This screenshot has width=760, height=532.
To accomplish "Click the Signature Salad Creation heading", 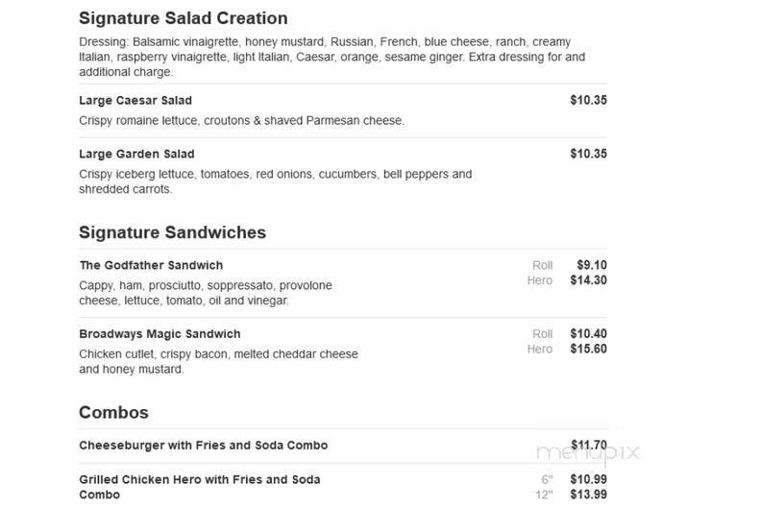I will coord(184,18).
